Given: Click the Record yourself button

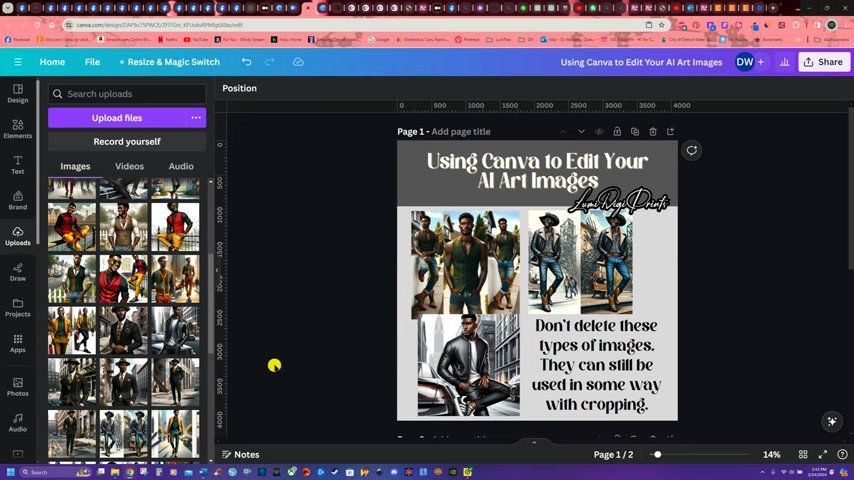Looking at the screenshot, I should pos(127,142).
